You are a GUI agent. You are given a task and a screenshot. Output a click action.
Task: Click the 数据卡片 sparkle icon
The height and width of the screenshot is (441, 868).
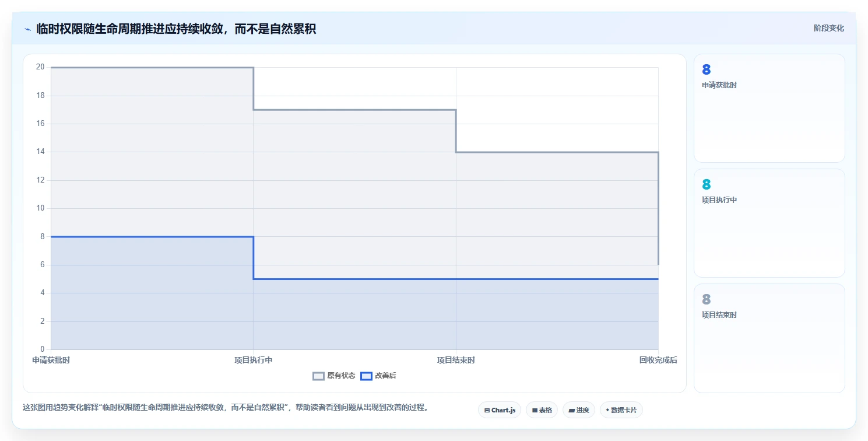click(607, 410)
